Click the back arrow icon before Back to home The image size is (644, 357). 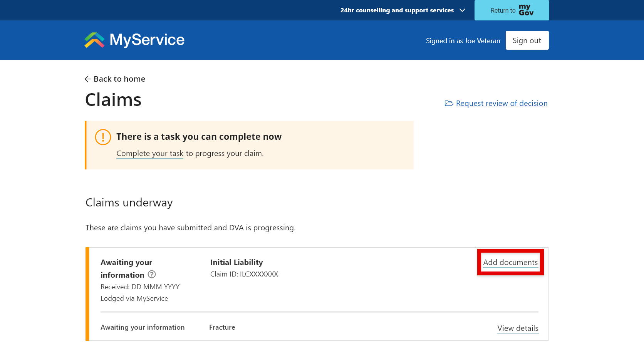point(88,79)
